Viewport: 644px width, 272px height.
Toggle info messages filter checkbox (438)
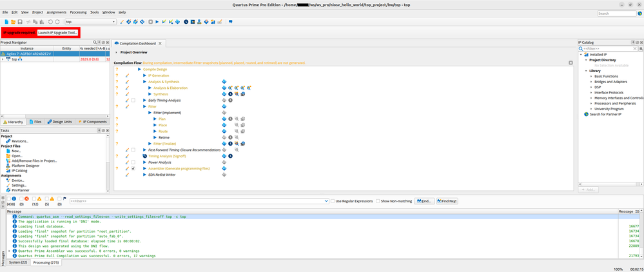[x=8, y=199]
